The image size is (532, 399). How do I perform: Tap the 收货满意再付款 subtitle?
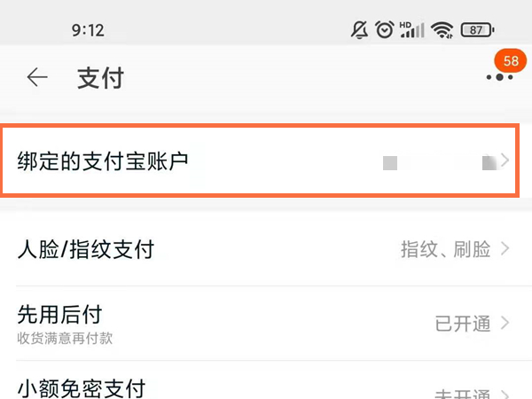pyautogui.click(x=65, y=339)
